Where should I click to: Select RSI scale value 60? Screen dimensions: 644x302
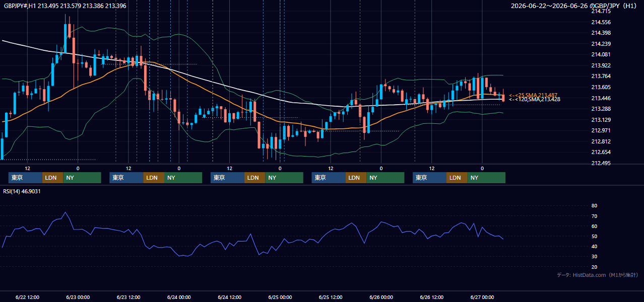[594, 226]
